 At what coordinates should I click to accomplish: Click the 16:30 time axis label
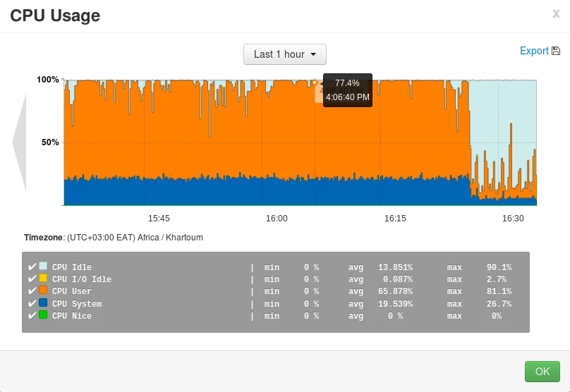(513, 219)
